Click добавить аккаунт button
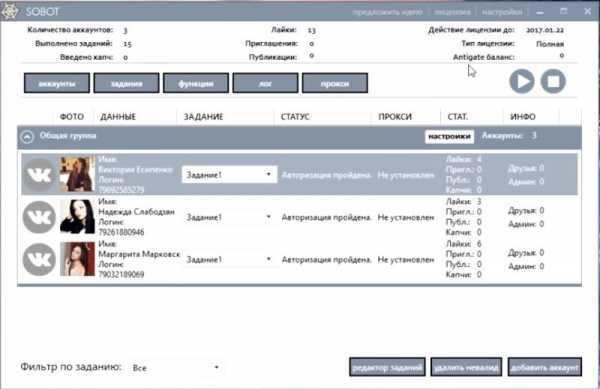Screen dimensions: 600x389 click(x=545, y=368)
